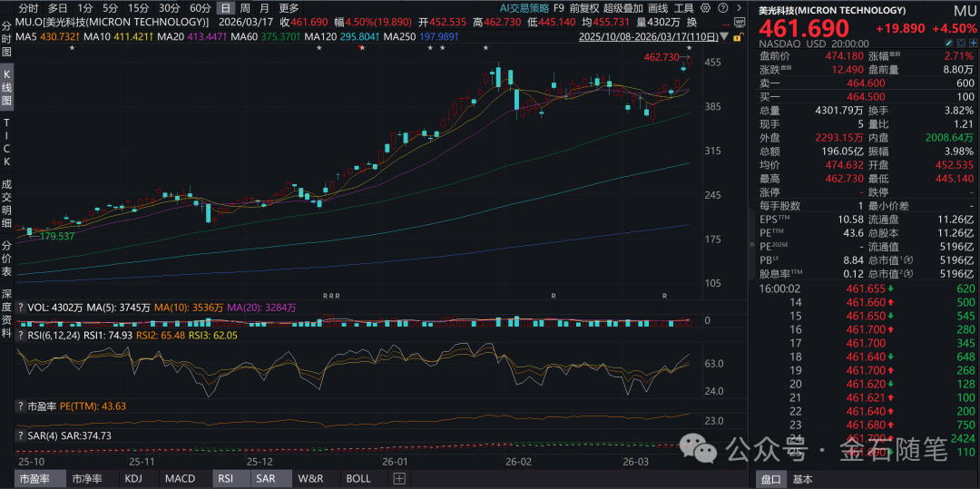980x489 pixels.
Task: Toggle the chart range lock icon
Action: click(x=738, y=37)
